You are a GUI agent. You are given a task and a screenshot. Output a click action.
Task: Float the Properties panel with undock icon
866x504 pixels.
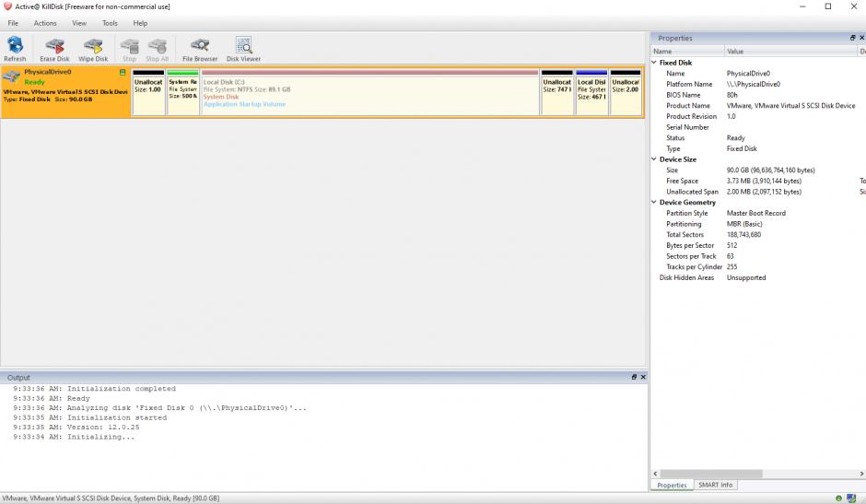pos(852,38)
